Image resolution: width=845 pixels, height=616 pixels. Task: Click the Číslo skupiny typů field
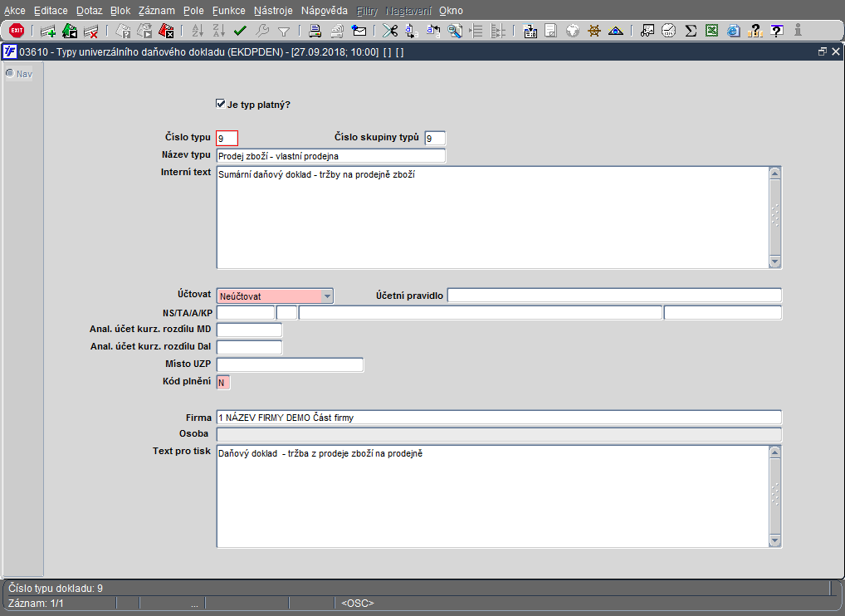435,139
